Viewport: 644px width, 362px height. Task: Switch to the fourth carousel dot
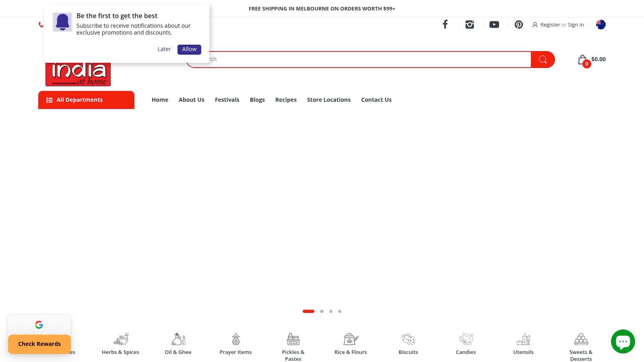point(340,311)
